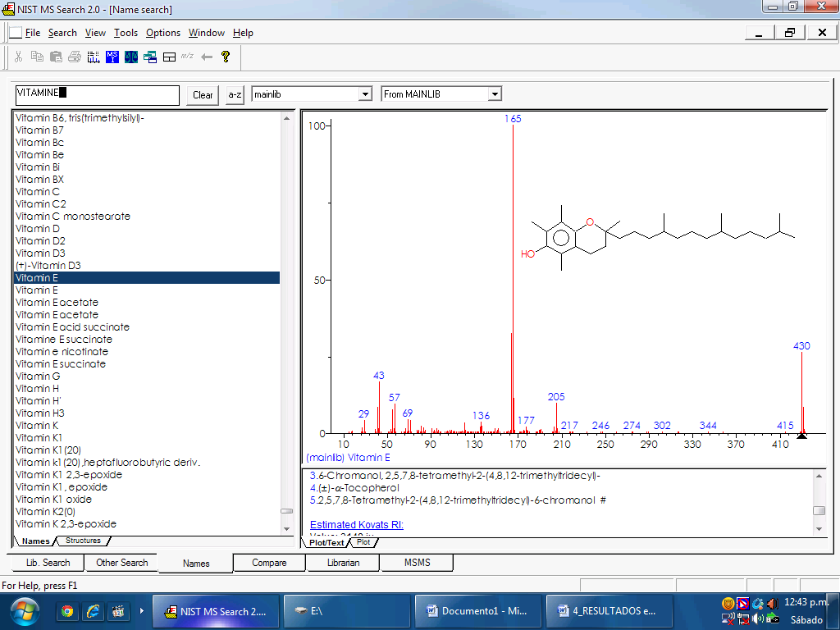Launch Internet Explorer from the taskbar
Viewport: 840px width, 630px height.
pos(93,611)
